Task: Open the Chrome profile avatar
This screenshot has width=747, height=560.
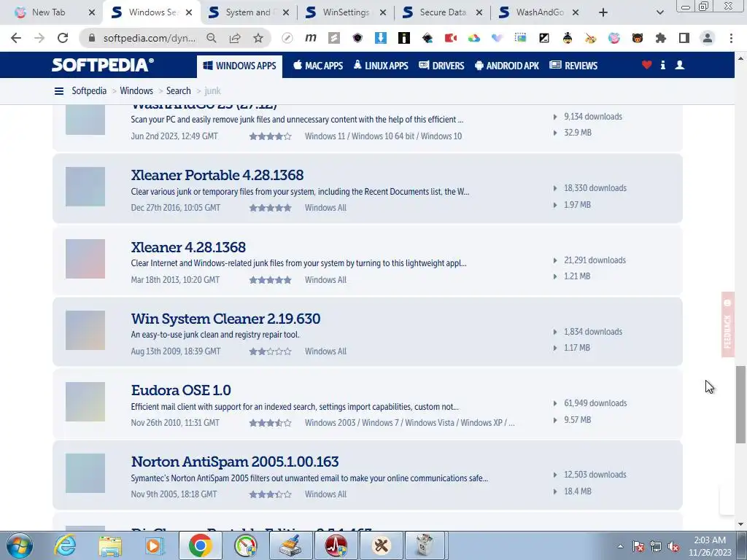Action: pyautogui.click(x=708, y=38)
